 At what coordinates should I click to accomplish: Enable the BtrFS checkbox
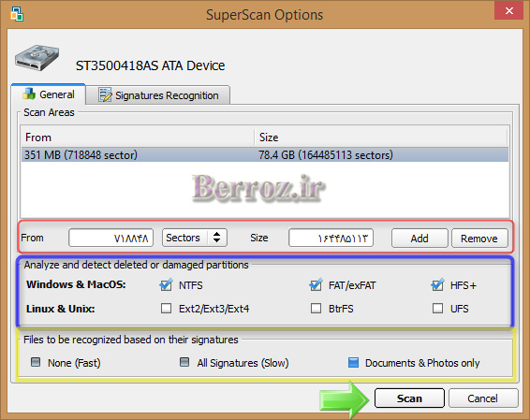point(316,309)
